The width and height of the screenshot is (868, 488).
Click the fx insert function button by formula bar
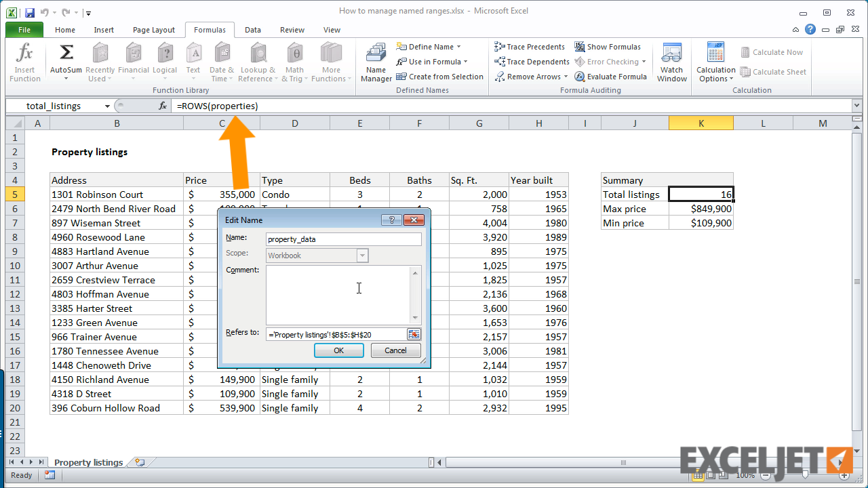[x=163, y=106]
